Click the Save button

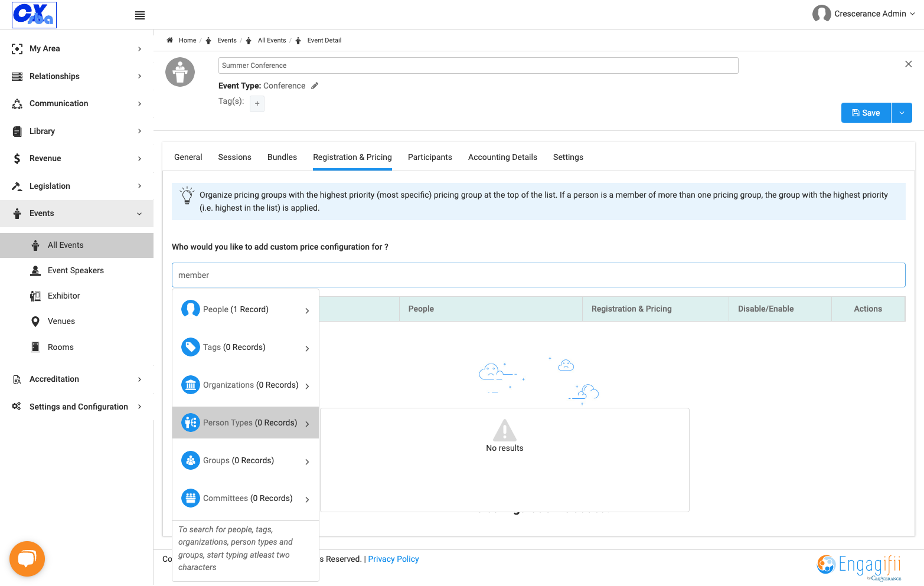click(866, 113)
